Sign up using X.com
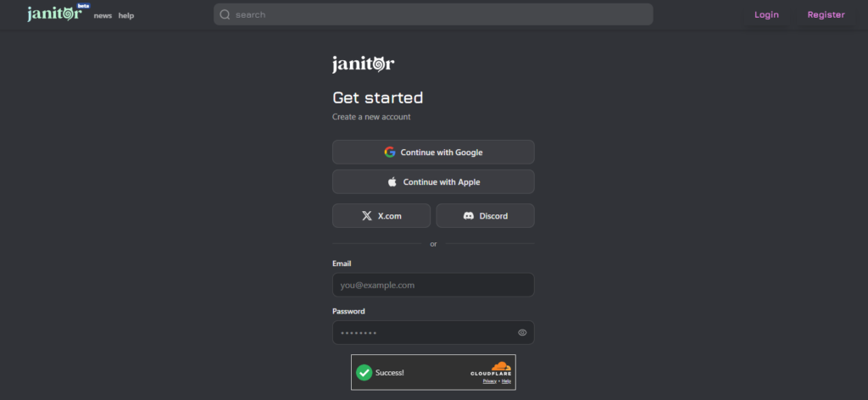The height and width of the screenshot is (400, 868). pyautogui.click(x=381, y=216)
